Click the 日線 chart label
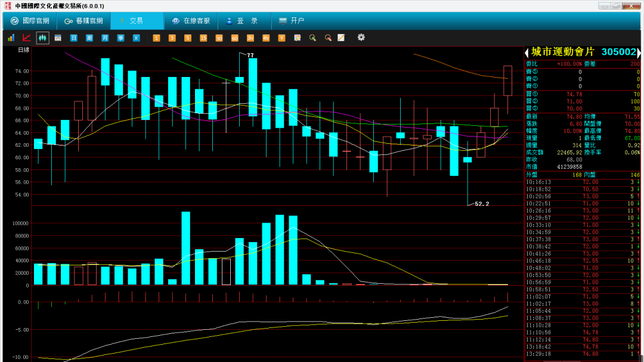The width and height of the screenshot is (644, 362). point(24,49)
